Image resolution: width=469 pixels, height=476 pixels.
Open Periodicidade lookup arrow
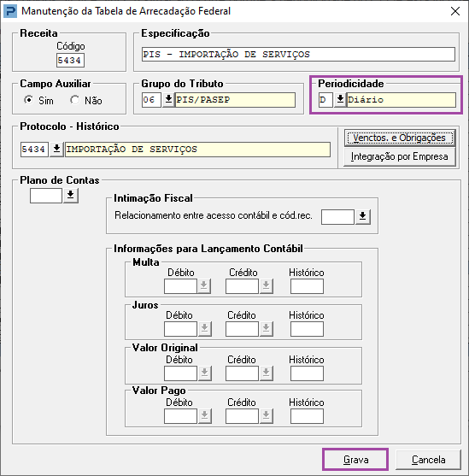340,100
